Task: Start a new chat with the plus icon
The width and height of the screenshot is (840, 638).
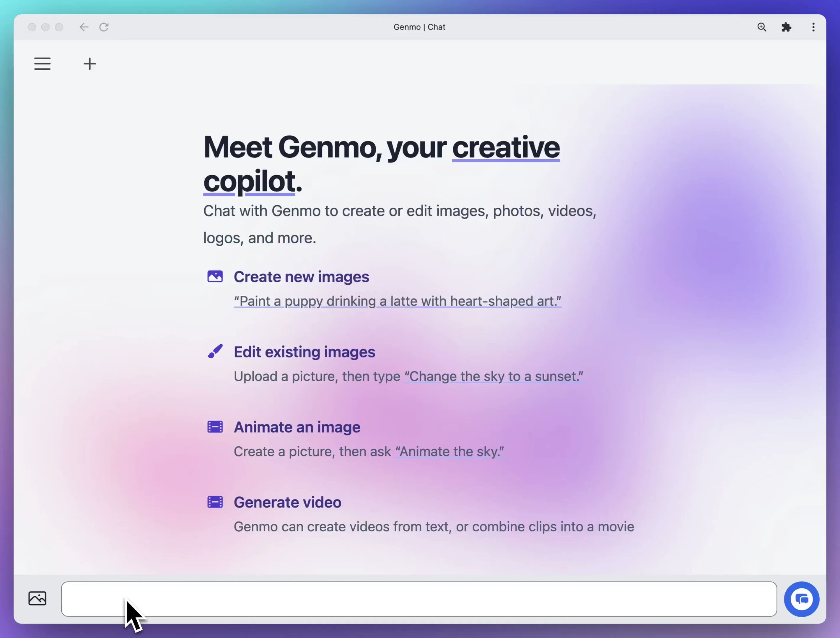Action: point(89,64)
